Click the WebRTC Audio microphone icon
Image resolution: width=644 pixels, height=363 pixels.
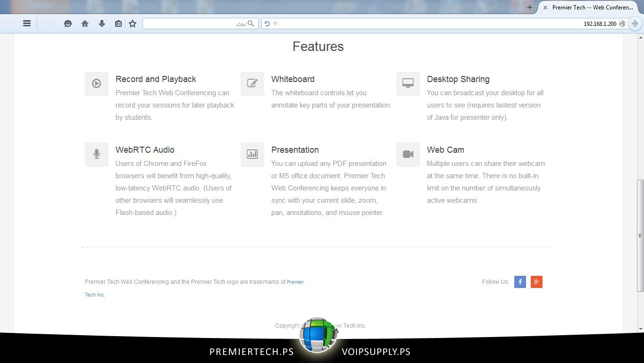point(97,155)
